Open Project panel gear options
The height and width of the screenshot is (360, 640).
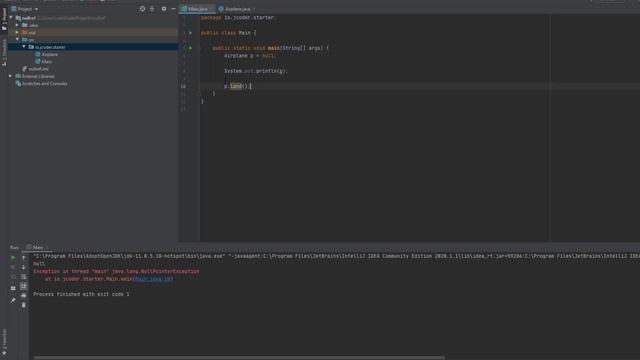164,9
